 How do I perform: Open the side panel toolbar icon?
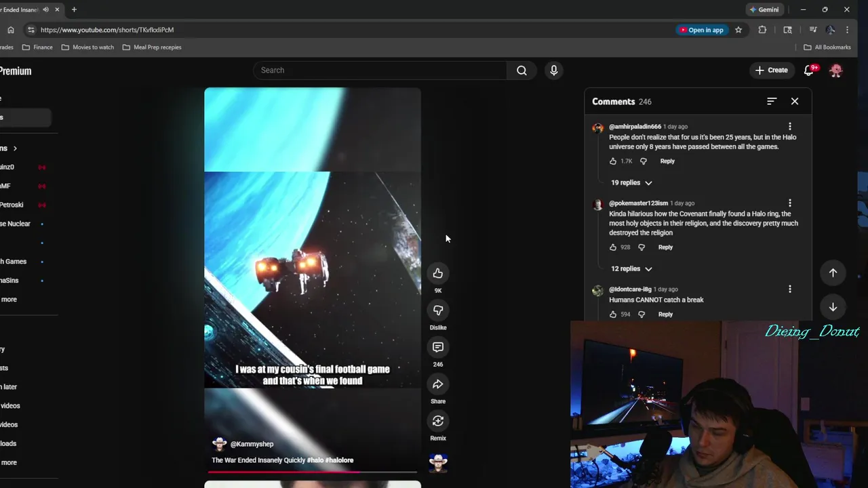(x=787, y=30)
